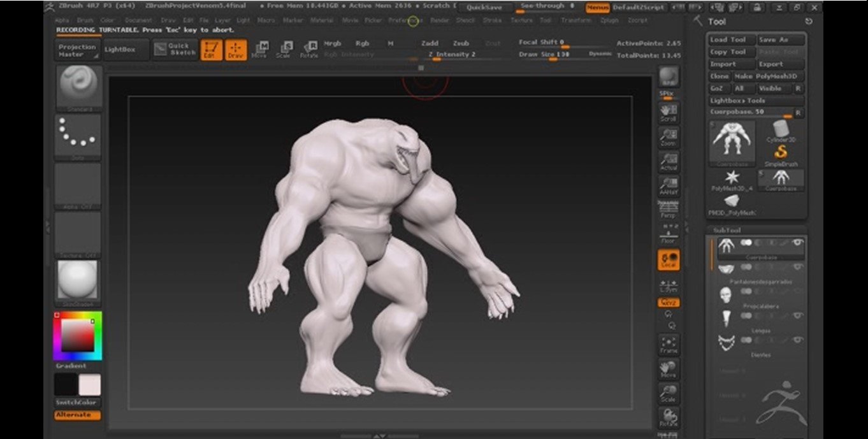The image size is (868, 439).
Task: Toggle the Xyz rotation mode
Action: click(669, 303)
